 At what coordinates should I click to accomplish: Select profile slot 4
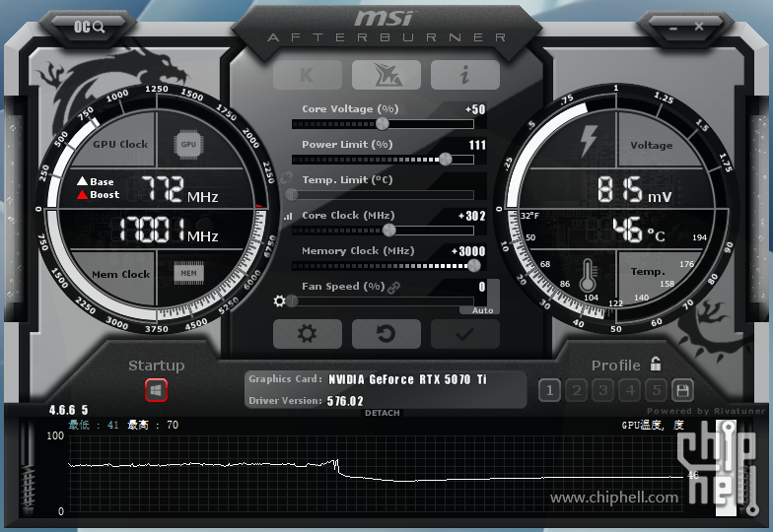[x=629, y=390]
